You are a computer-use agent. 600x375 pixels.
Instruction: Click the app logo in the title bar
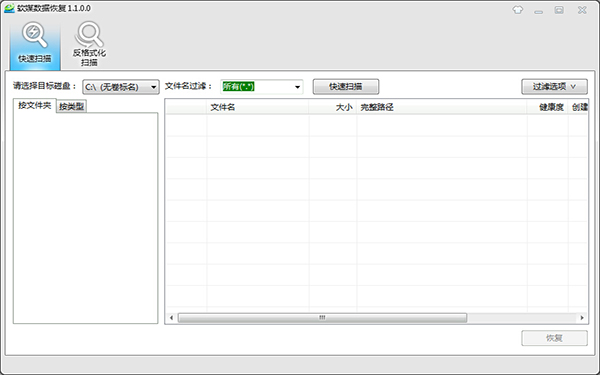click(9, 8)
